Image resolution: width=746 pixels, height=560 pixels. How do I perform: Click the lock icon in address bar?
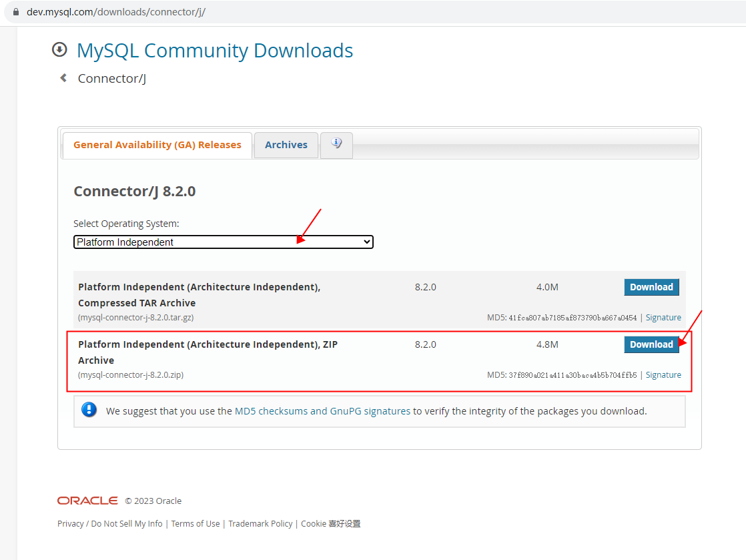(15, 12)
